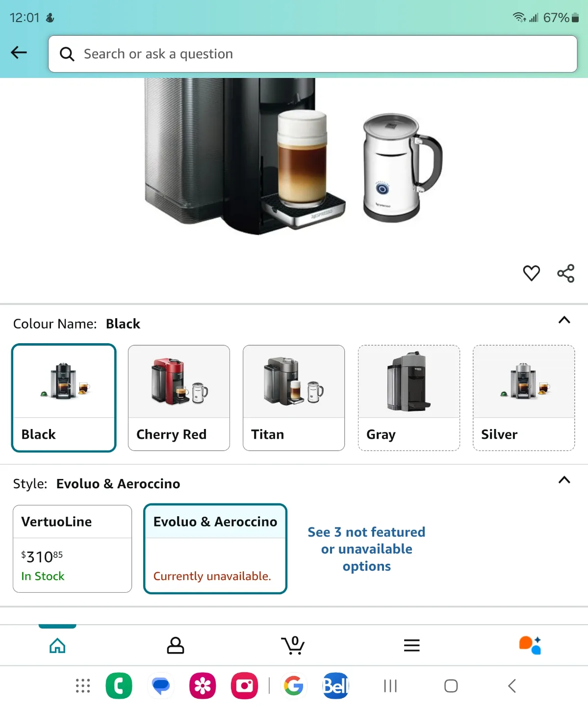588x706 pixels.
Task: Tap the back arrow beside search bar
Action: click(x=19, y=52)
